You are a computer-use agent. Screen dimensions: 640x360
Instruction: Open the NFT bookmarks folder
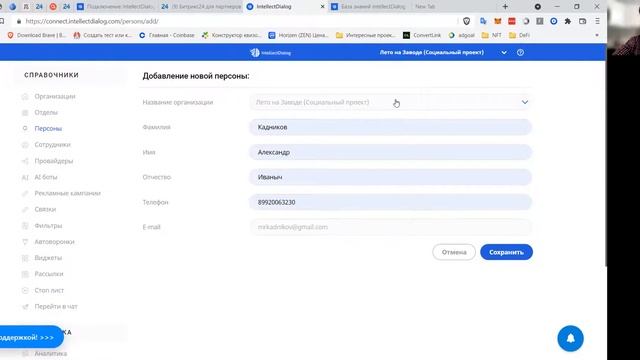[491, 36]
